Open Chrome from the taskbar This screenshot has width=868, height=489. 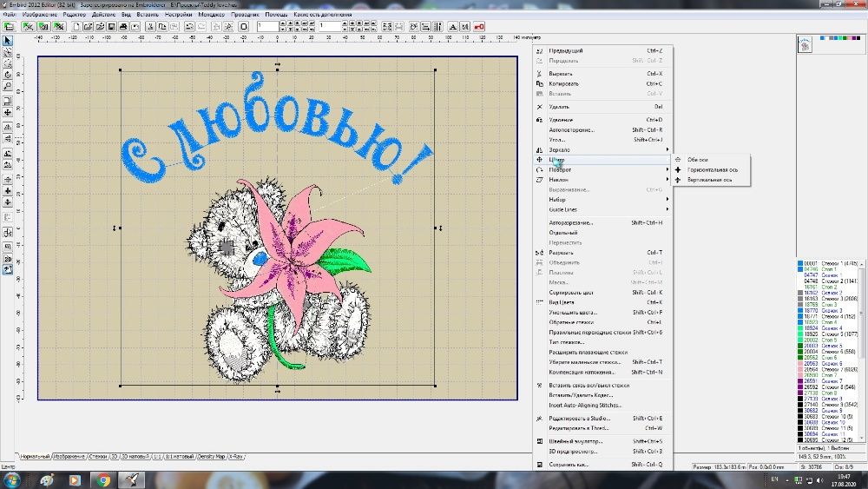(103, 479)
